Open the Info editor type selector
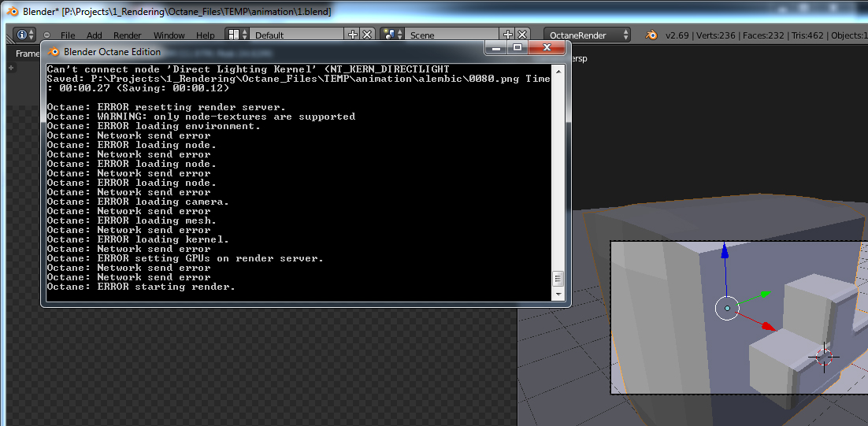Image resolution: width=868 pixels, height=426 pixels. [x=24, y=35]
